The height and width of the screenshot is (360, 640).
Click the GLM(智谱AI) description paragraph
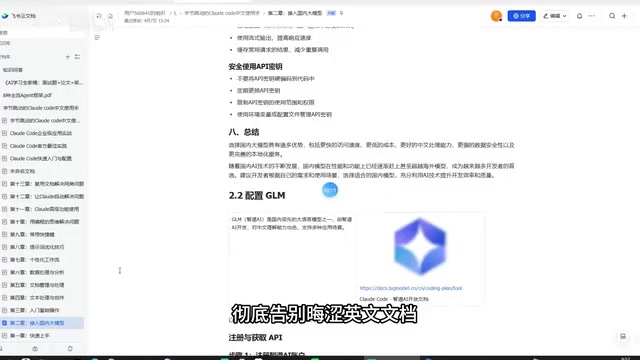[292, 223]
